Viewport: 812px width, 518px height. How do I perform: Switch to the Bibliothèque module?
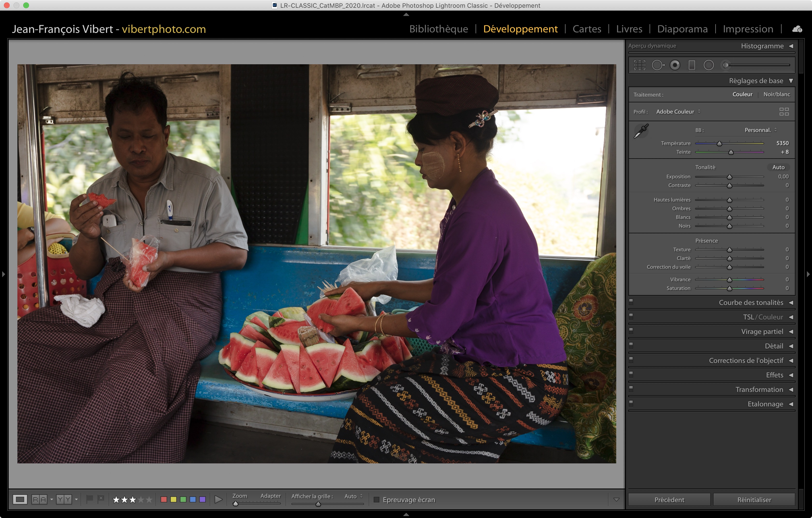(x=438, y=29)
